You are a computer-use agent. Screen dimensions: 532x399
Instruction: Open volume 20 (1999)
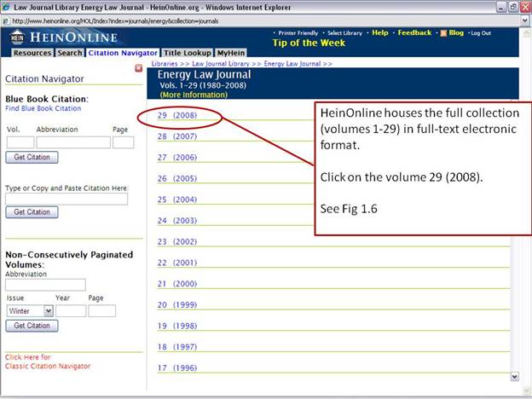177,304
